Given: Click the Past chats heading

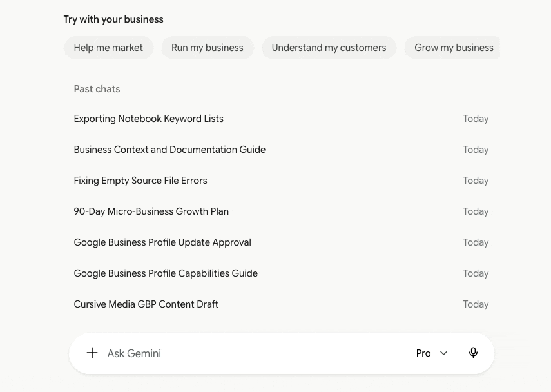Looking at the screenshot, I should 97,89.
